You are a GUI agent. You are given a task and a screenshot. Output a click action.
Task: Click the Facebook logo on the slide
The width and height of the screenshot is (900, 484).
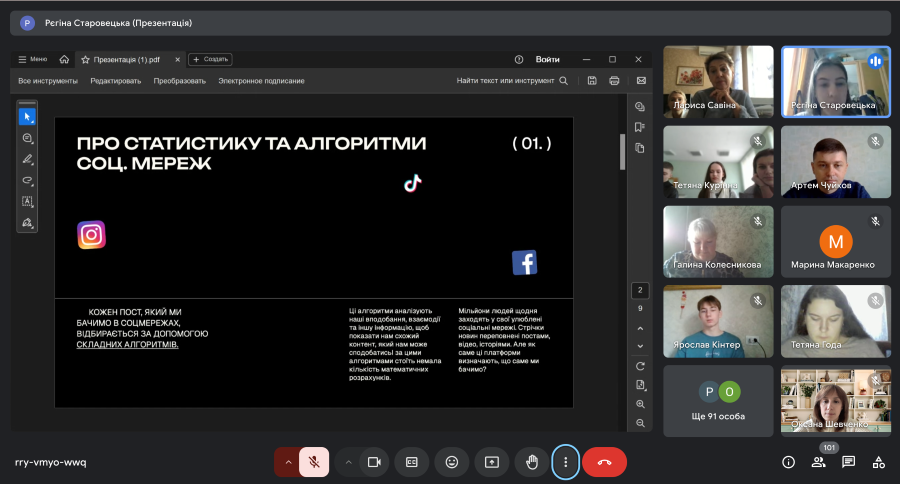tap(525, 262)
